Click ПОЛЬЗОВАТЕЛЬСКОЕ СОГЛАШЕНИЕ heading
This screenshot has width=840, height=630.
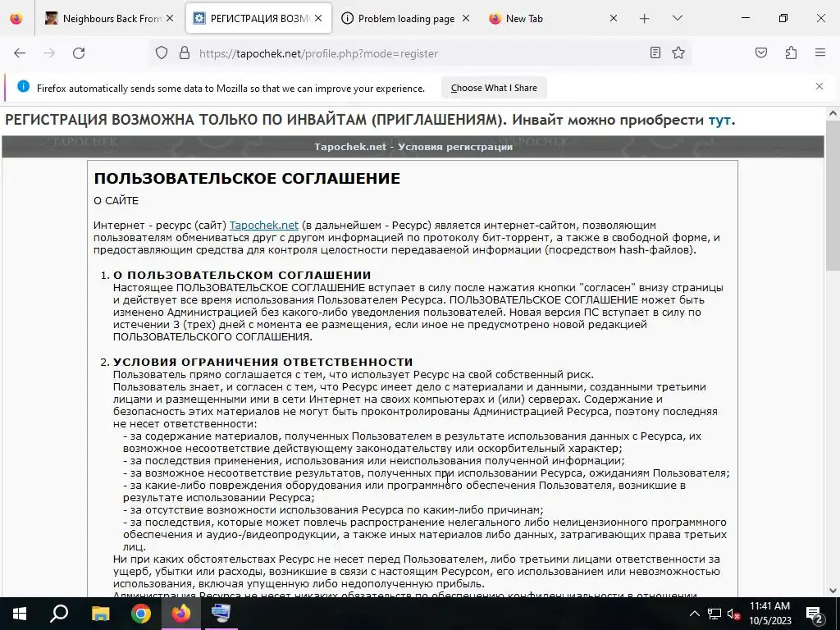click(247, 178)
